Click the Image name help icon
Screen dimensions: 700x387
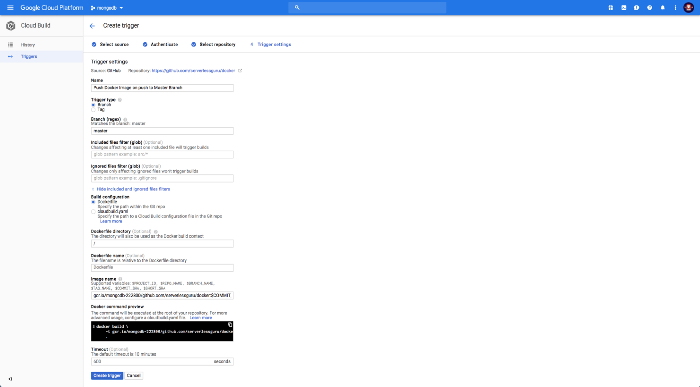[x=120, y=279]
